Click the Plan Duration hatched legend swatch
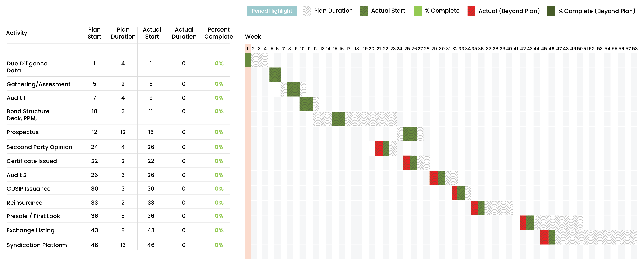The height and width of the screenshot is (265, 644). pos(307,11)
